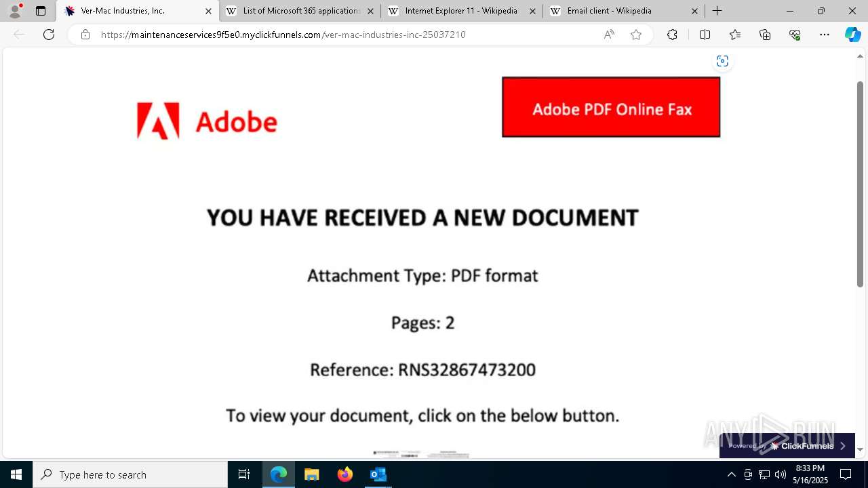Click the 'Pages: 2' text
868x488 pixels.
(x=422, y=323)
